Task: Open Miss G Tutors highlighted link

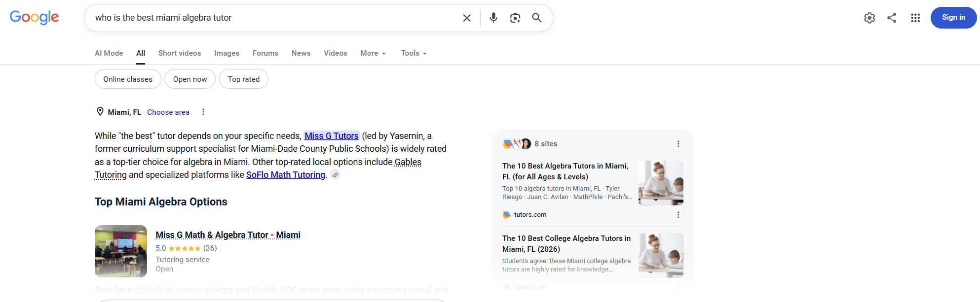Action: click(332, 136)
